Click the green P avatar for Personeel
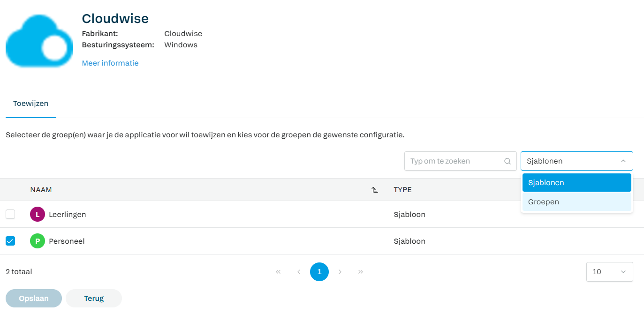This screenshot has height=314, width=644. pyautogui.click(x=38, y=241)
